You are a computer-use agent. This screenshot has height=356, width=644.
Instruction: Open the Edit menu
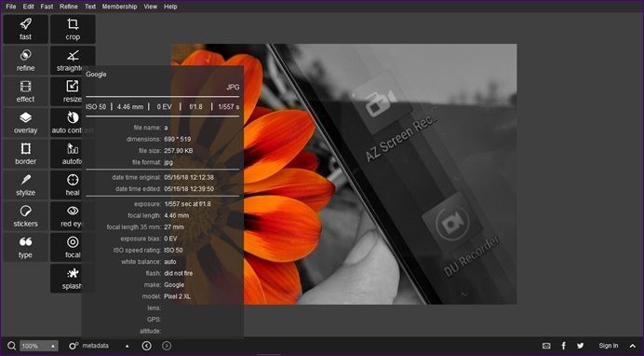click(28, 7)
